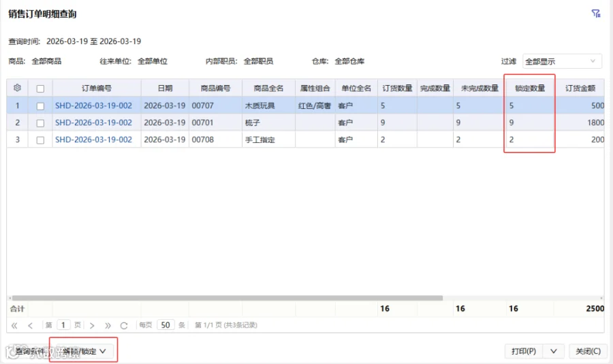613x364 pixels.
Task: Open the filter settings icon at top right
Action: point(596,14)
